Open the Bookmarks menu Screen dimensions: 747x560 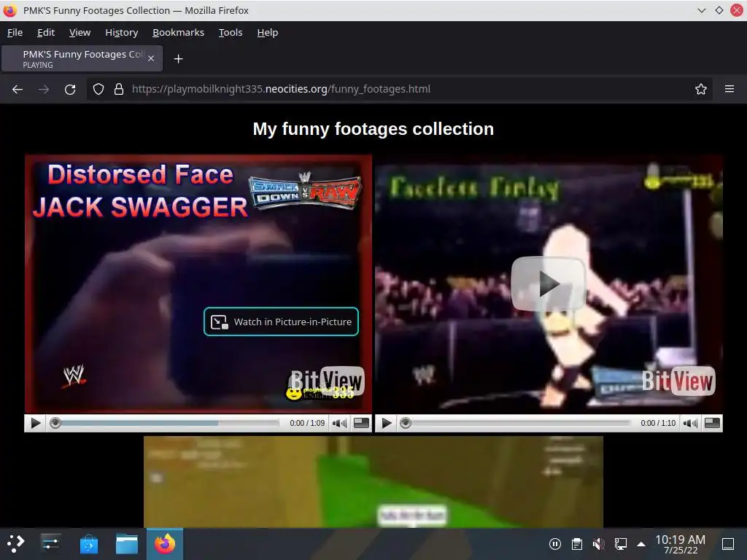click(178, 32)
